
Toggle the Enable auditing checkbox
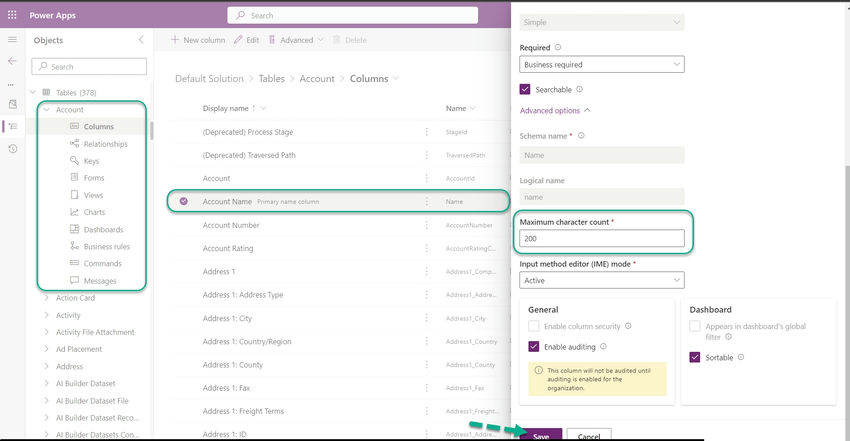(534, 347)
